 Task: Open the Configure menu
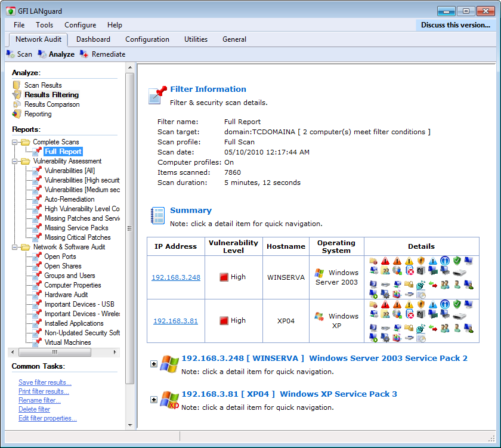[80, 25]
